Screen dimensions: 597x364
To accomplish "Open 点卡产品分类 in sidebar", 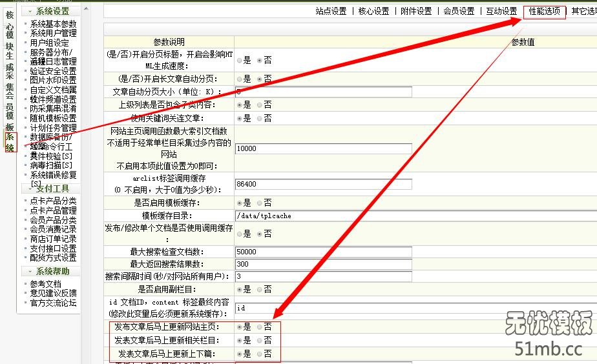I will point(53,201).
